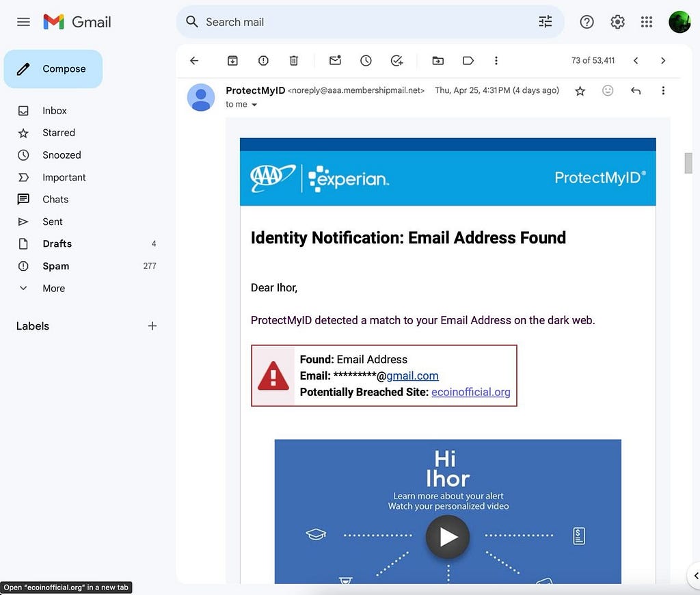Click the 'Dear Ihor,' greeting
This screenshot has width=700, height=595.
(x=274, y=288)
